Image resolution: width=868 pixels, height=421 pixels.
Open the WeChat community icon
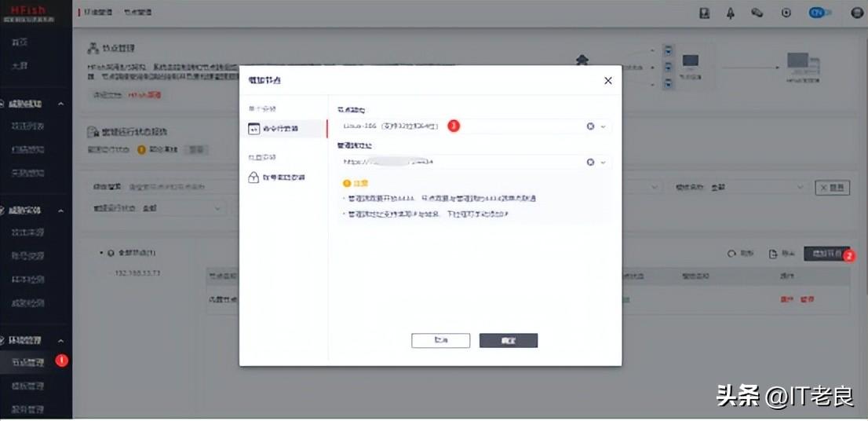pyautogui.click(x=757, y=13)
